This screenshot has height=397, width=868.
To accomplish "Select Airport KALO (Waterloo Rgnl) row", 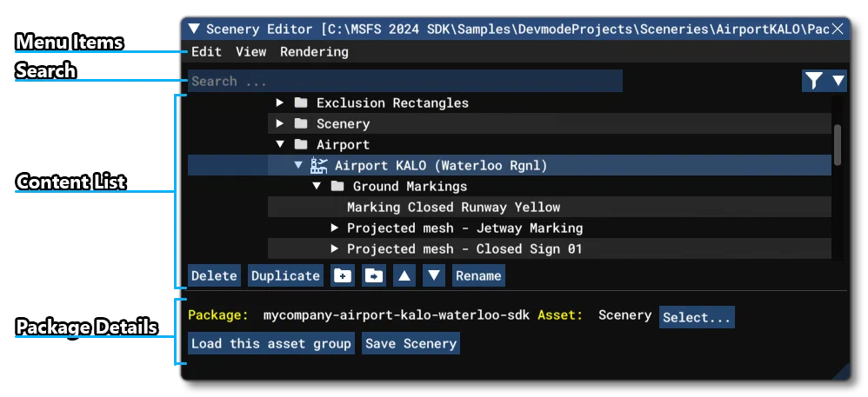I will click(x=510, y=165).
